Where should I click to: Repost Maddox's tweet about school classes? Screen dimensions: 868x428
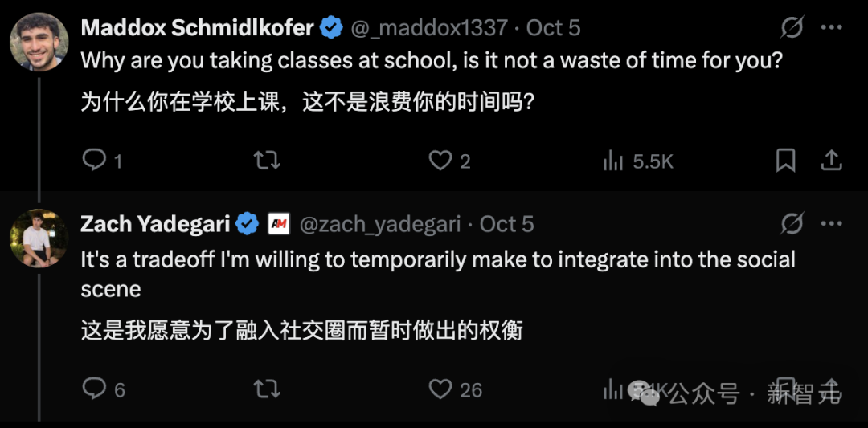(267, 161)
